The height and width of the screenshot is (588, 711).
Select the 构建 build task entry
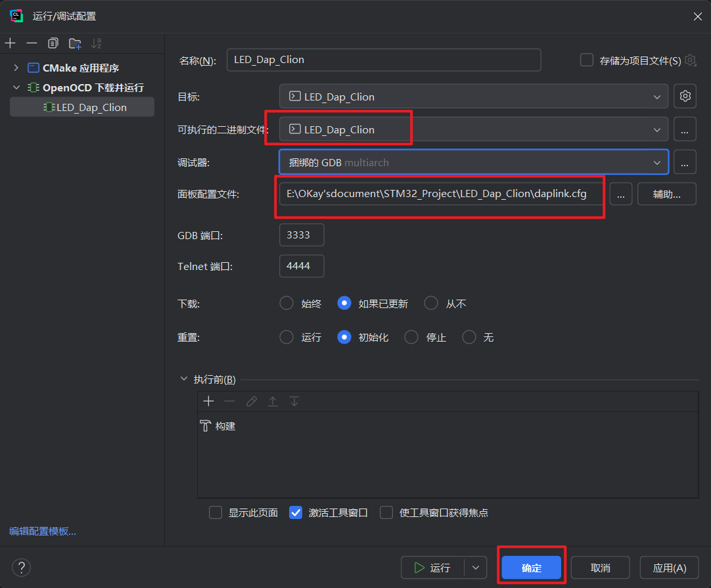click(218, 426)
